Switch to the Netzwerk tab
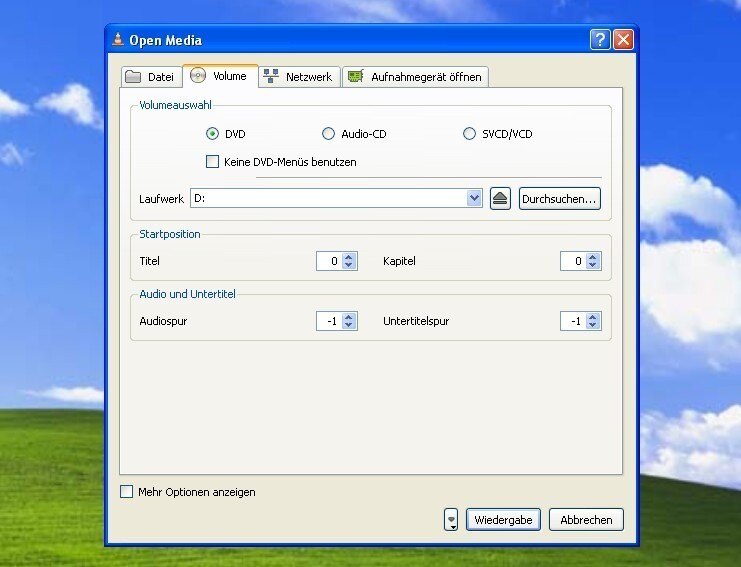The width and height of the screenshot is (741, 567). (x=298, y=77)
